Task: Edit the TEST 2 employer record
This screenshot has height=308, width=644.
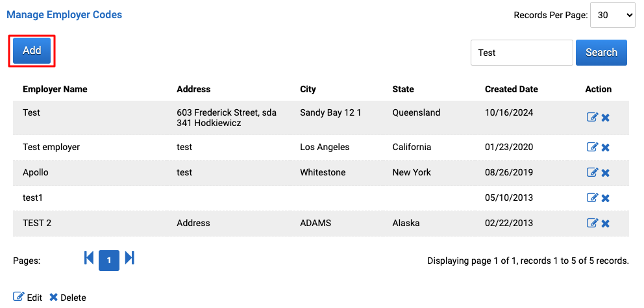Action: [592, 223]
